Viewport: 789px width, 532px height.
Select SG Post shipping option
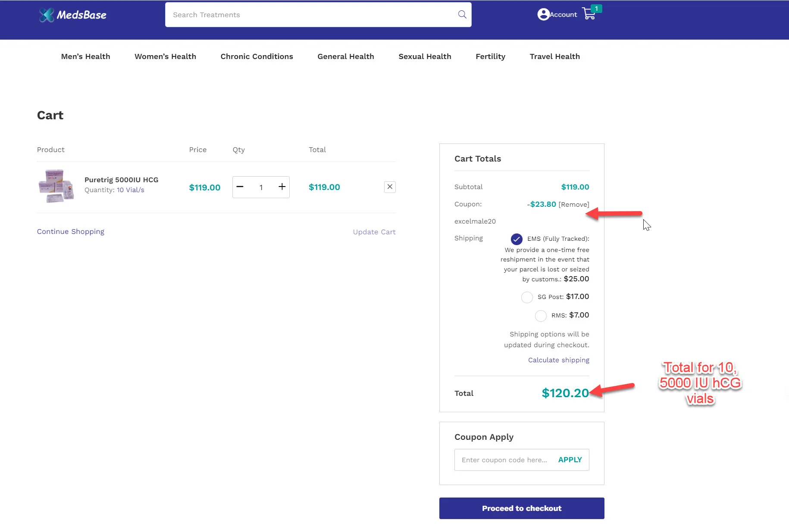tap(527, 297)
